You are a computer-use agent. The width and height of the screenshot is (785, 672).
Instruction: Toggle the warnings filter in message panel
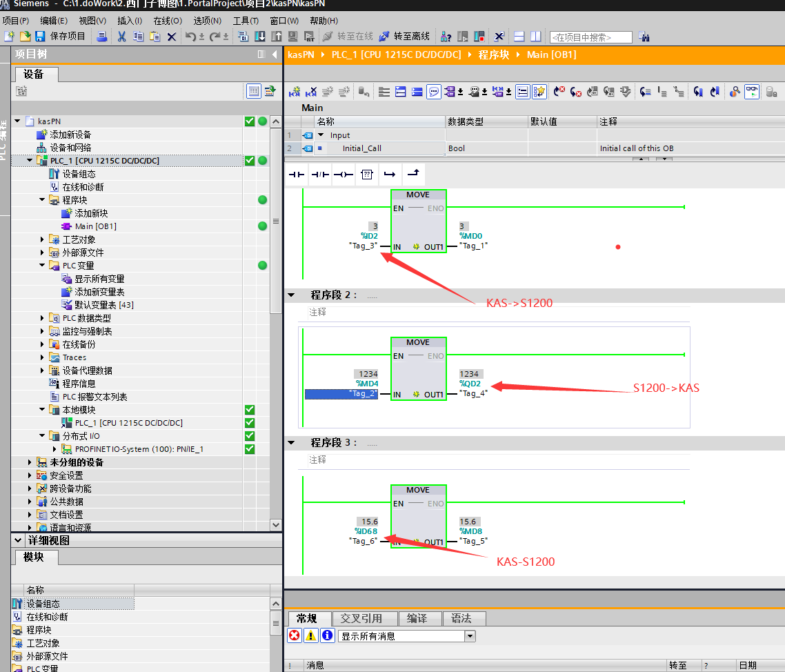click(311, 635)
